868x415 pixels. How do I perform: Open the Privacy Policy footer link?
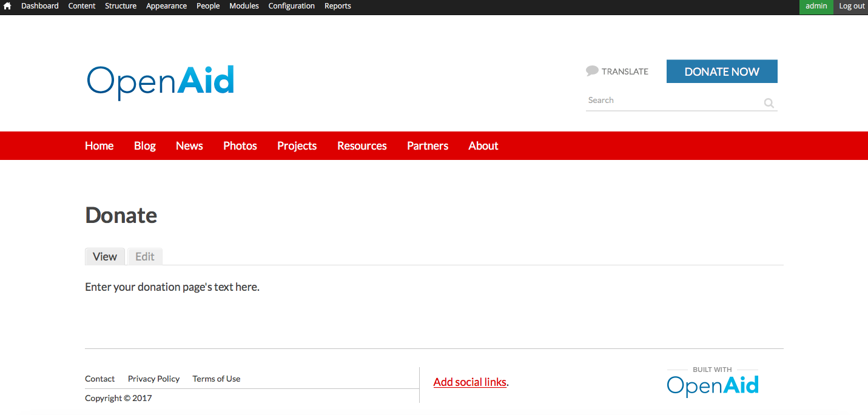(x=154, y=379)
